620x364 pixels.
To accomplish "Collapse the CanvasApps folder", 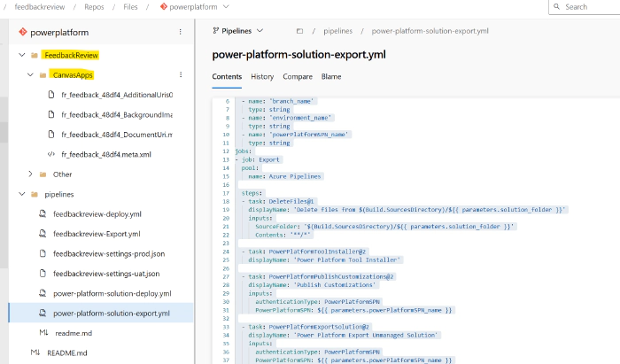I will 30,75.
